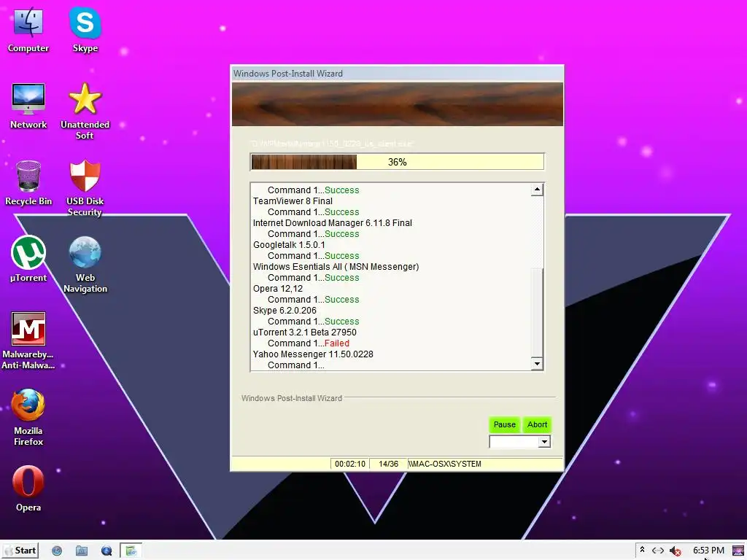Click the Windows Post-Install Wizard footer label
This screenshot has height=560, width=747.
point(292,398)
